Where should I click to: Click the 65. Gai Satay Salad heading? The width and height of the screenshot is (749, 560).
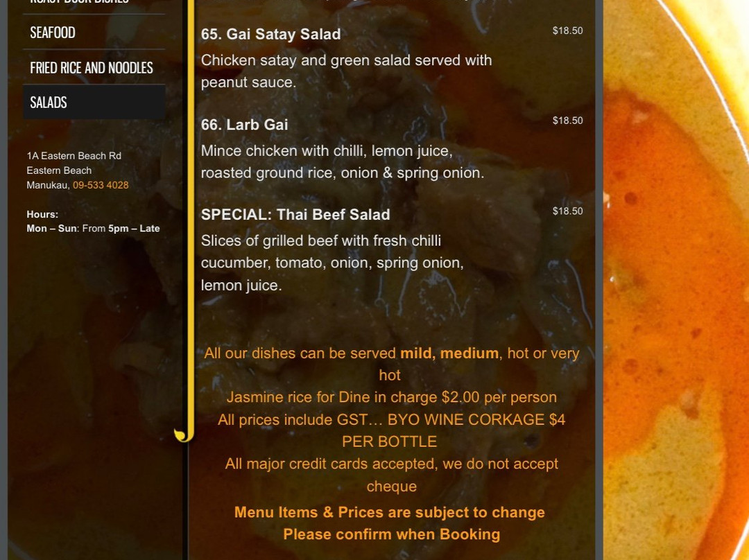[271, 35]
